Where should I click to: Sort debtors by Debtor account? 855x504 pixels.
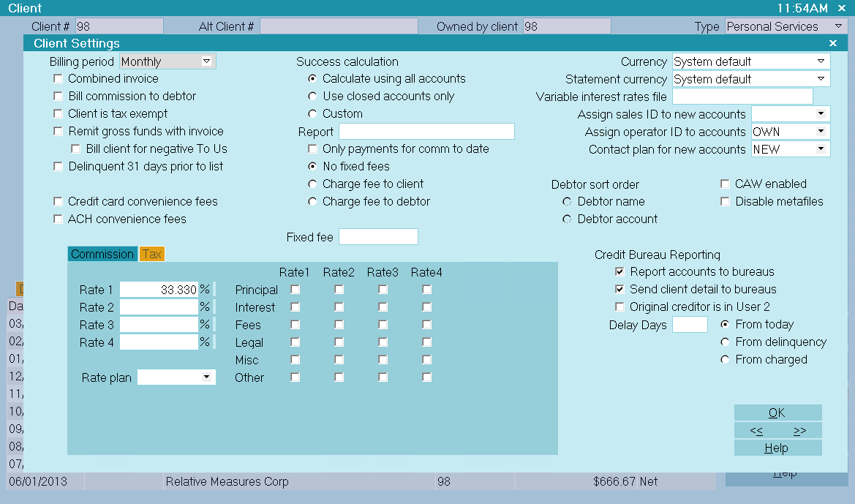point(567,219)
